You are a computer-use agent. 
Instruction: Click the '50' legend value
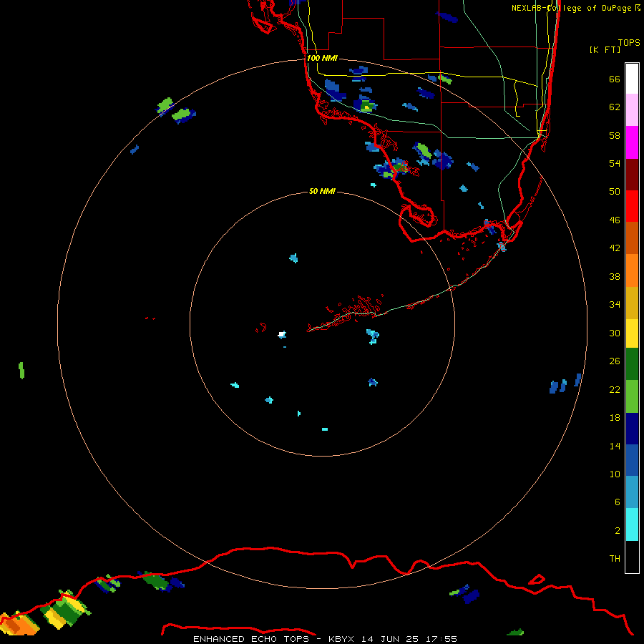click(615, 191)
